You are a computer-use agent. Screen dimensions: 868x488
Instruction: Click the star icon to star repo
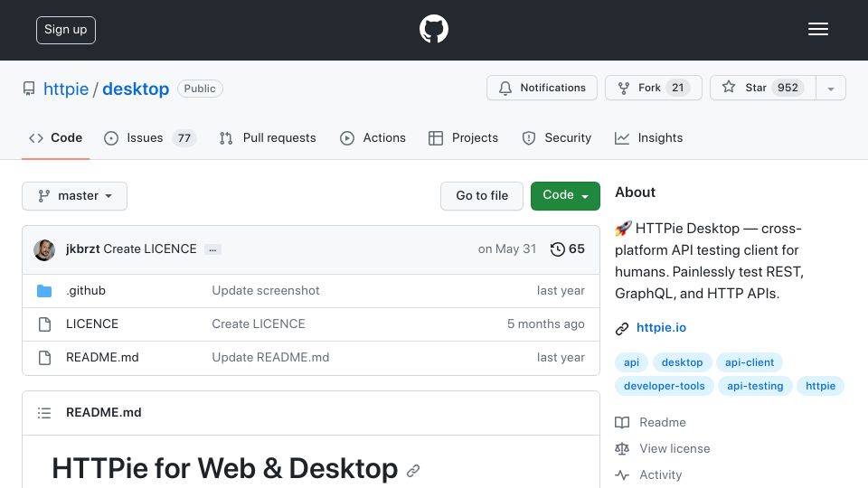pos(729,87)
